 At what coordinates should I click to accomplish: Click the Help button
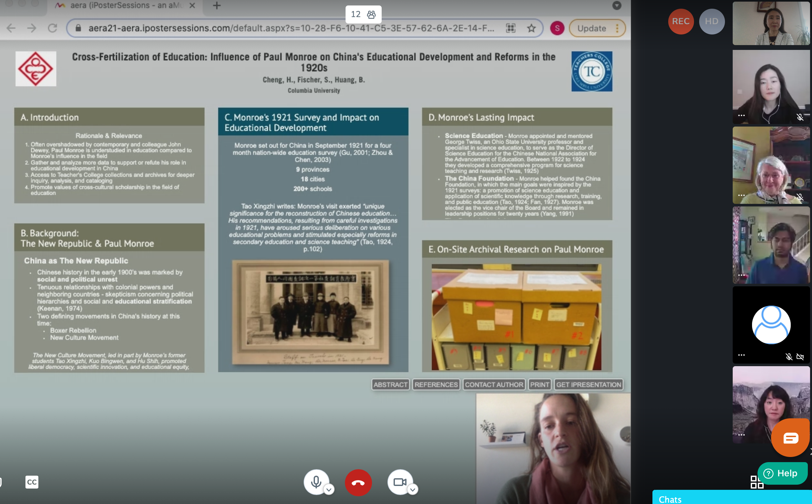point(782,473)
